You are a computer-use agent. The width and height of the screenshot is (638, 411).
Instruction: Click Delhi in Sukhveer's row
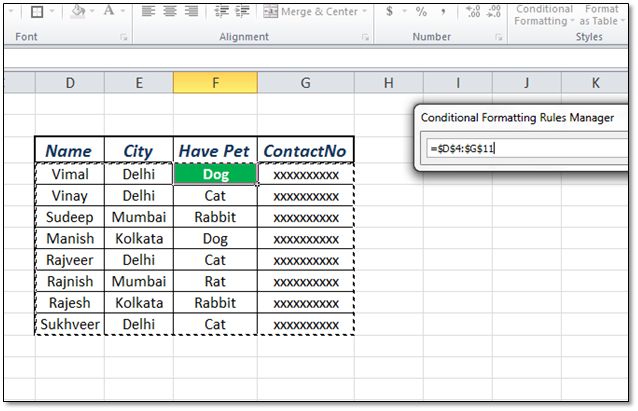[x=139, y=324]
